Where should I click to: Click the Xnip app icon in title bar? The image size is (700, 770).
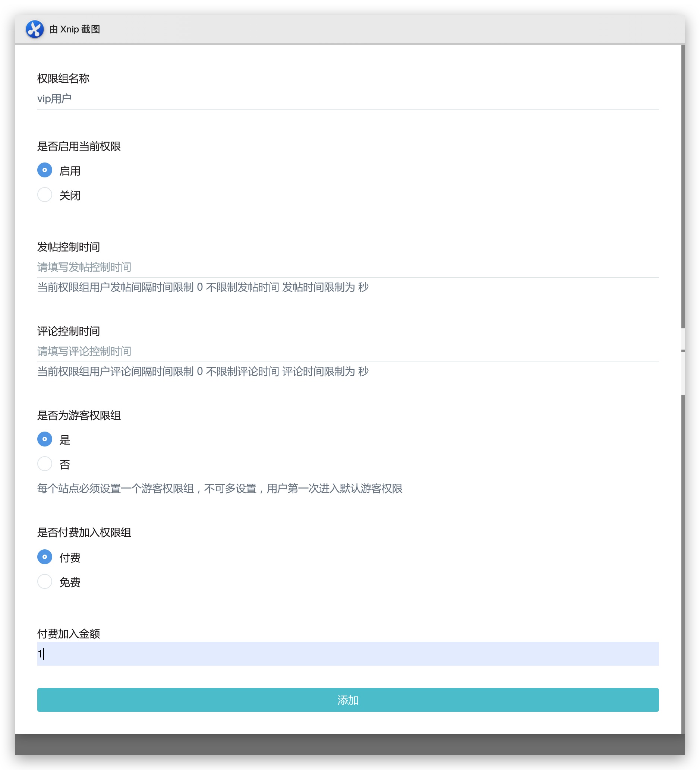click(35, 29)
